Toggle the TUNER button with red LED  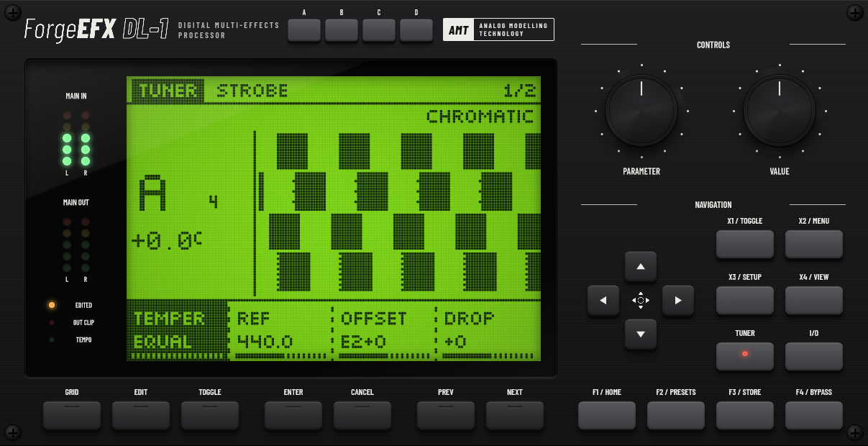745,356
